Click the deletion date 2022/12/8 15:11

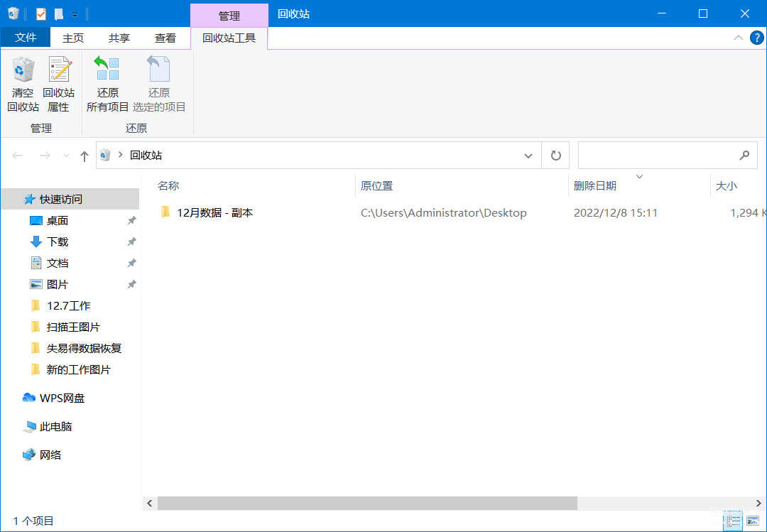(x=615, y=213)
